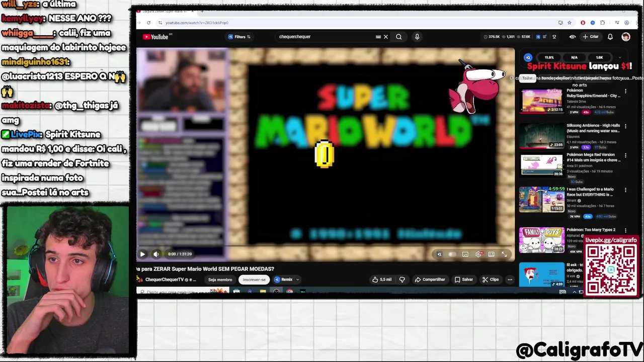Play the Super Mario World video
The width and height of the screenshot is (644, 362).
point(142,254)
